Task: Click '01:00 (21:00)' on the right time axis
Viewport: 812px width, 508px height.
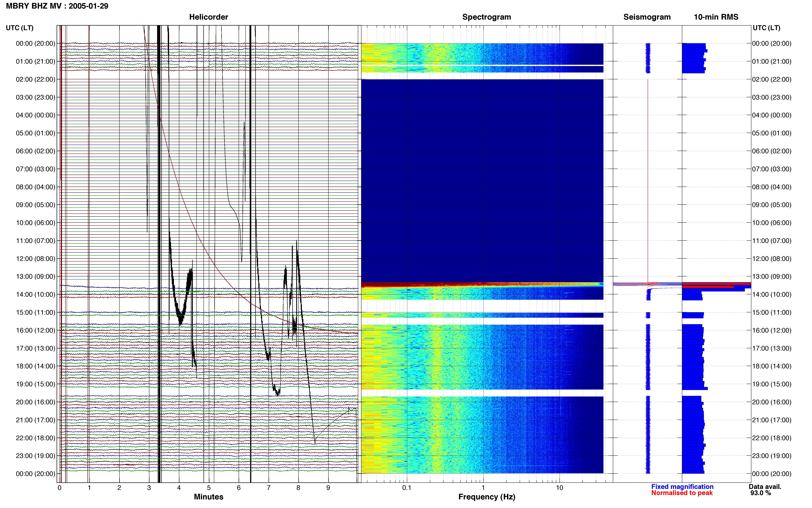Action: (x=772, y=61)
